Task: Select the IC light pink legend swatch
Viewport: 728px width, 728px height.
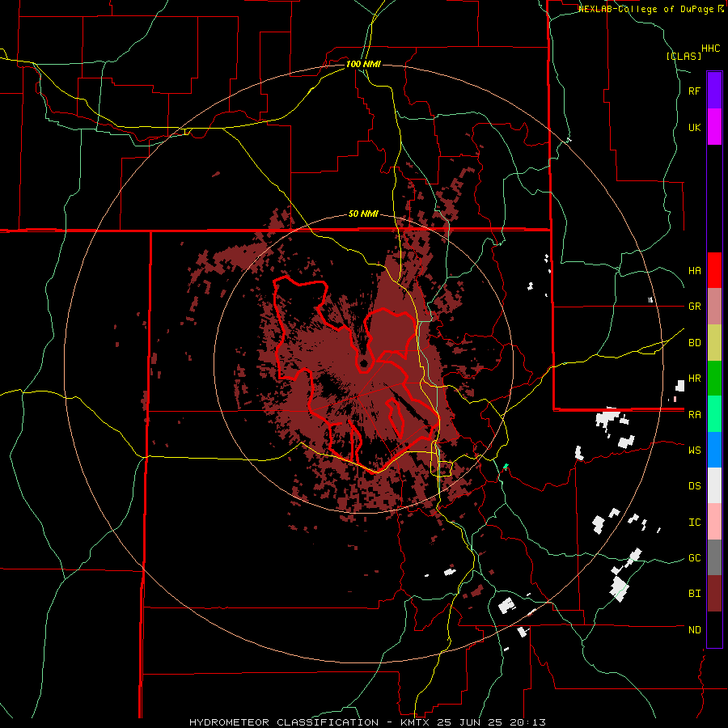Action: pyautogui.click(x=714, y=522)
